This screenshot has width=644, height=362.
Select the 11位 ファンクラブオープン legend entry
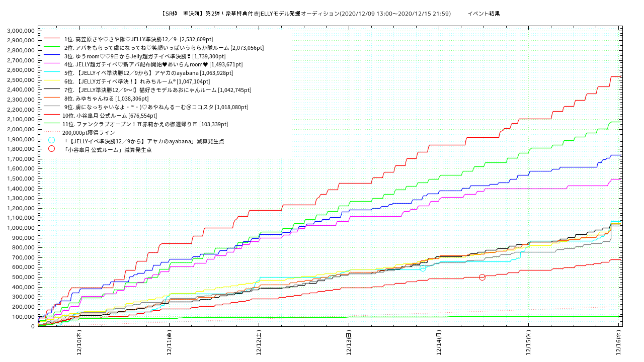click(145, 124)
